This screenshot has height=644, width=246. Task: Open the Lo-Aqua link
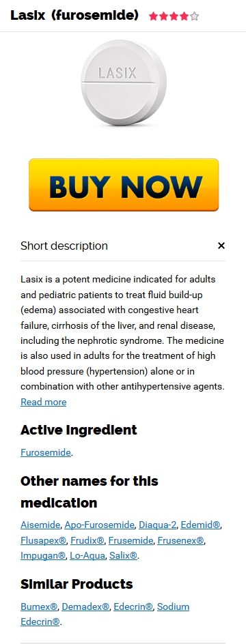click(87, 556)
